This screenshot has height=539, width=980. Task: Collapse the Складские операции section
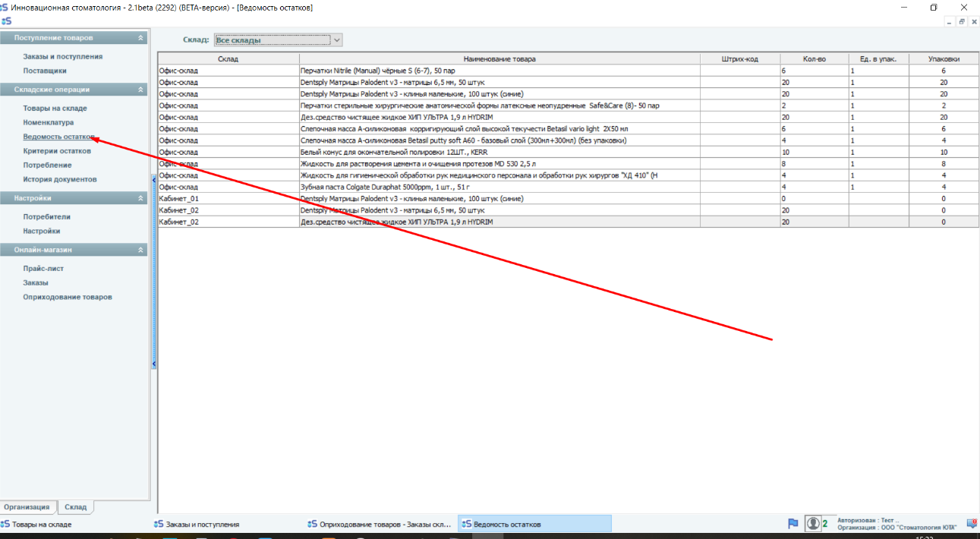(140, 90)
